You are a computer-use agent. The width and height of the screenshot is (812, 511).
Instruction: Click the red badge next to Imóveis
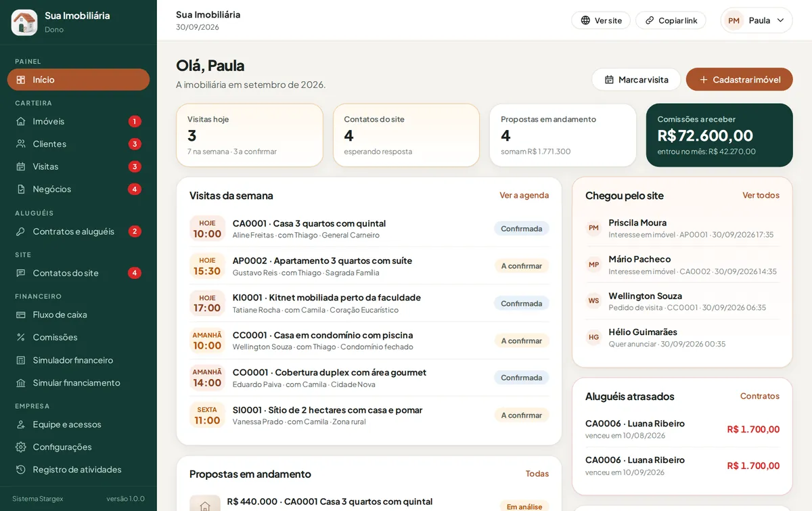point(135,122)
